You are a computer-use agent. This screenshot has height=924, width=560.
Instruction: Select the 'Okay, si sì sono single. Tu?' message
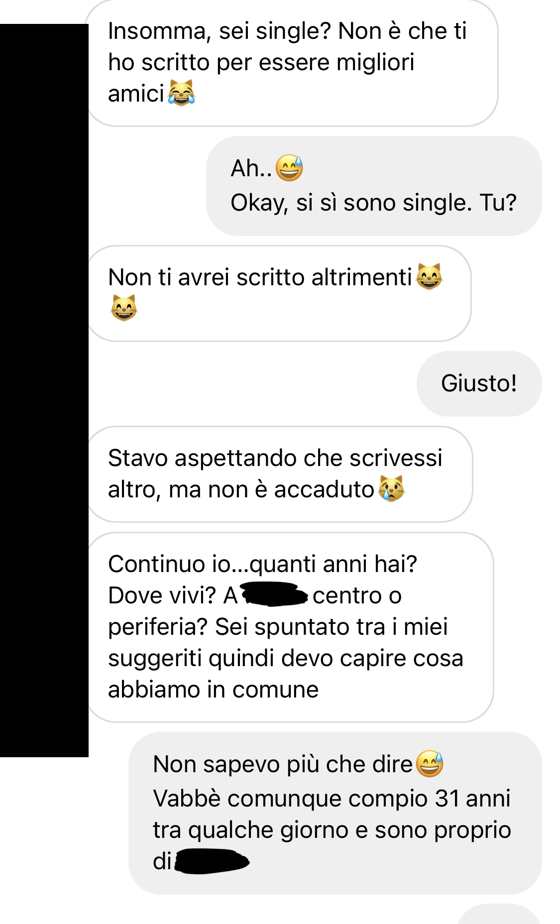click(374, 186)
